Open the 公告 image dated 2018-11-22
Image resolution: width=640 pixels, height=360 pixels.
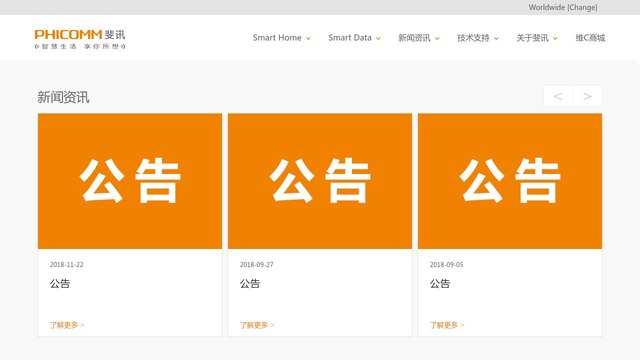coord(130,181)
